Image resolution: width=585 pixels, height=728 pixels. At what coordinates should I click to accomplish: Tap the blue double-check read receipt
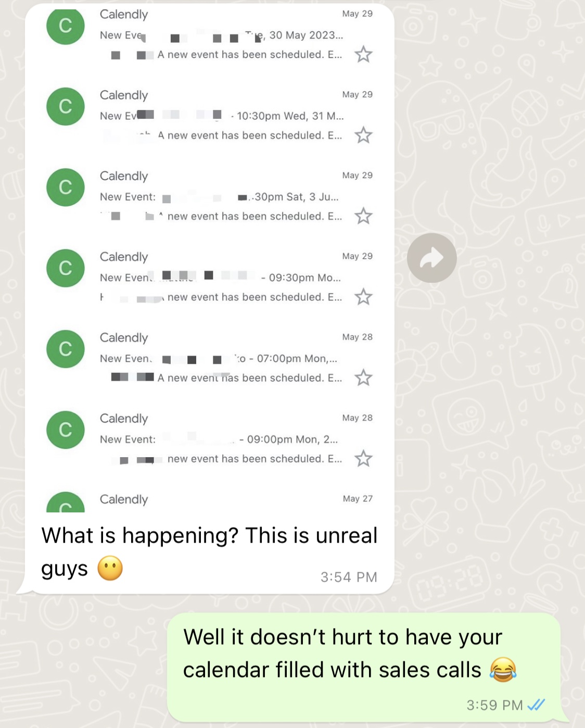[536, 705]
